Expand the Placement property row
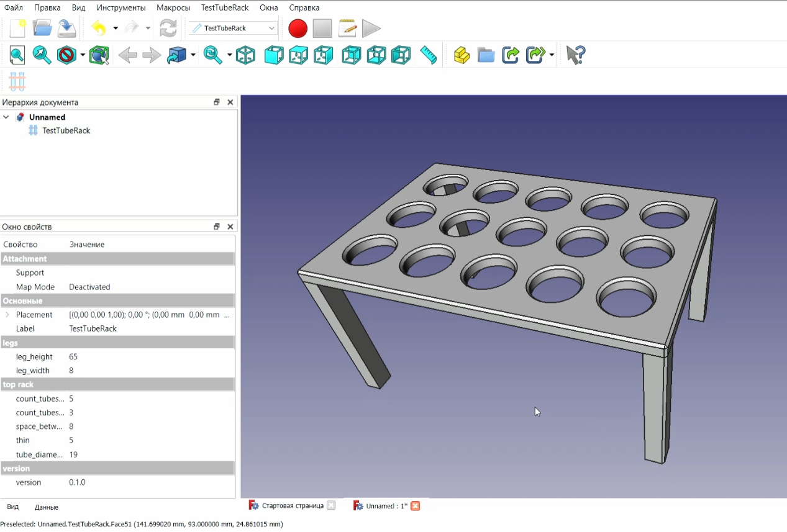The height and width of the screenshot is (532, 787). pos(7,315)
